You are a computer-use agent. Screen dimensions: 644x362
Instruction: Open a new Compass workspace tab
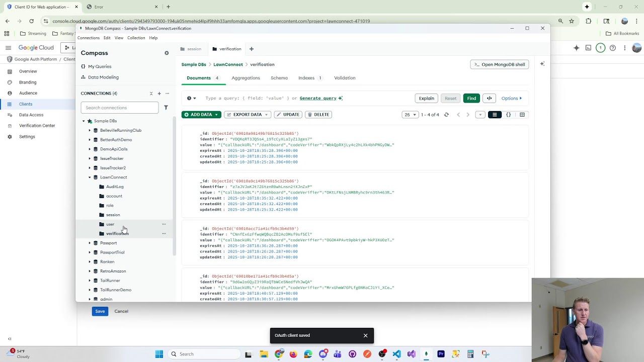point(252,49)
